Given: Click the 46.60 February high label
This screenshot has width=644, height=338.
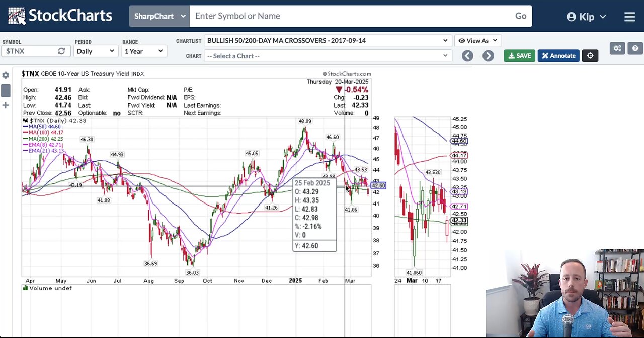Looking at the screenshot, I should click(x=333, y=137).
